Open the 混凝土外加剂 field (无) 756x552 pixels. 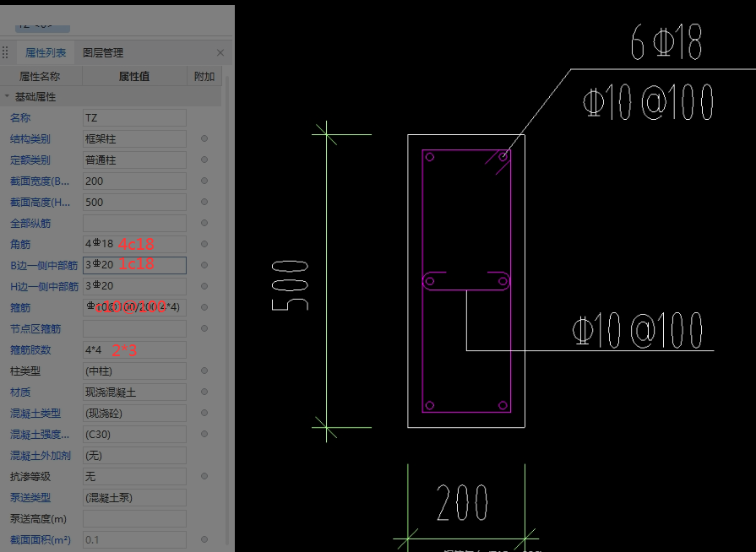click(x=134, y=456)
